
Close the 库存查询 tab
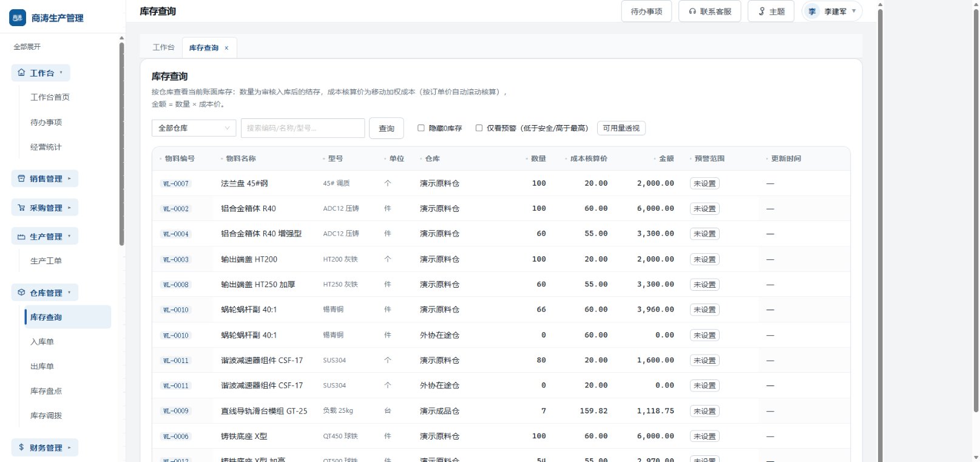tap(227, 48)
